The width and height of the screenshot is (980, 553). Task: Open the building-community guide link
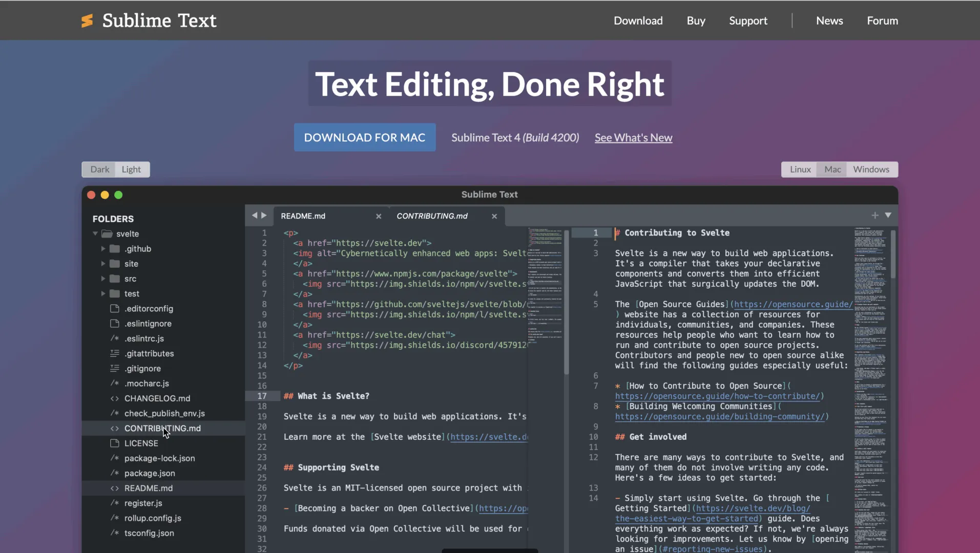pyautogui.click(x=720, y=417)
